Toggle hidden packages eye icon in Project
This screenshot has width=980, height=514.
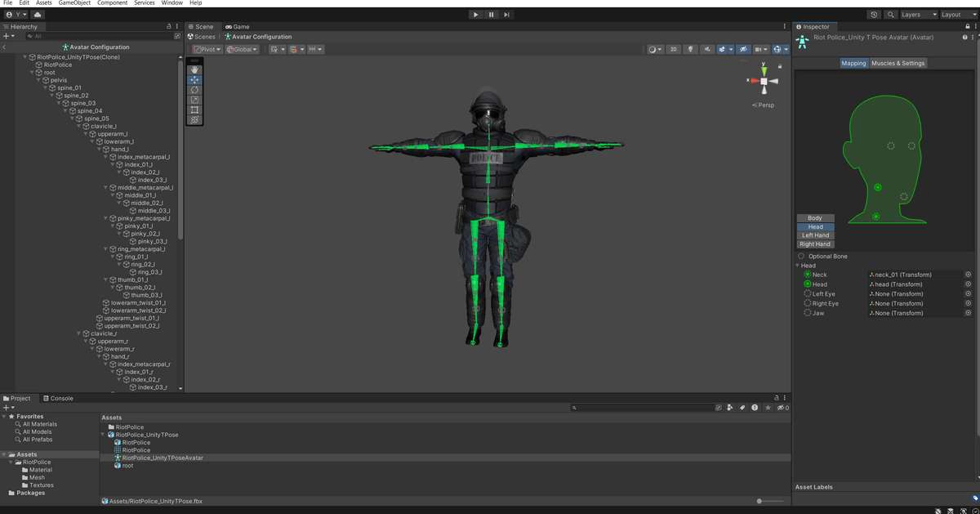[x=782, y=407]
